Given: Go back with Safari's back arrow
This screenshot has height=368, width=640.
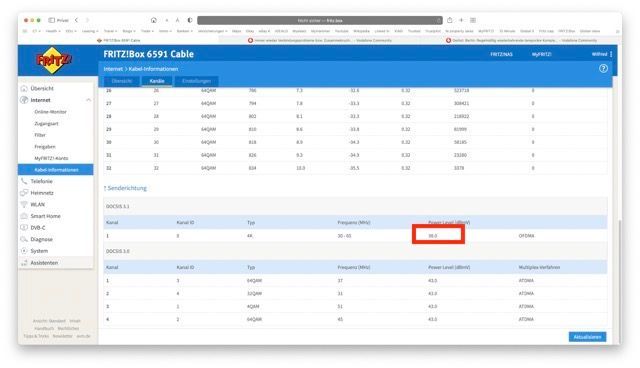Looking at the screenshot, I should pyautogui.click(x=76, y=20).
